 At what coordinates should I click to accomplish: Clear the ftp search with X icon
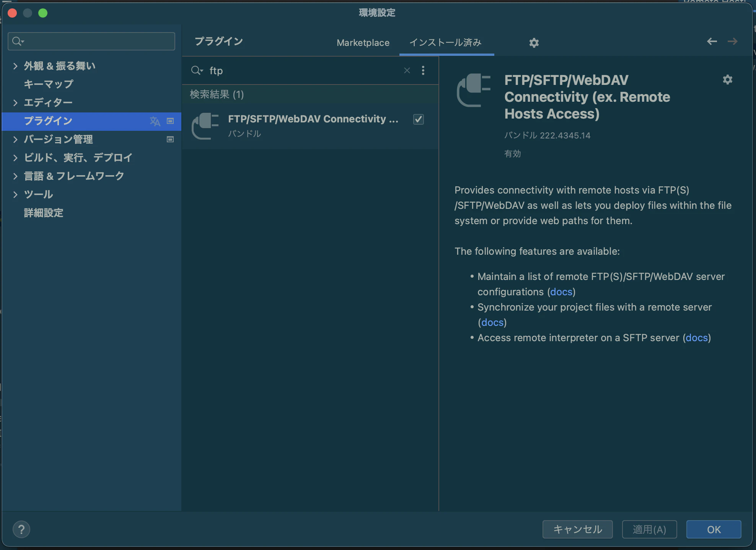(407, 70)
